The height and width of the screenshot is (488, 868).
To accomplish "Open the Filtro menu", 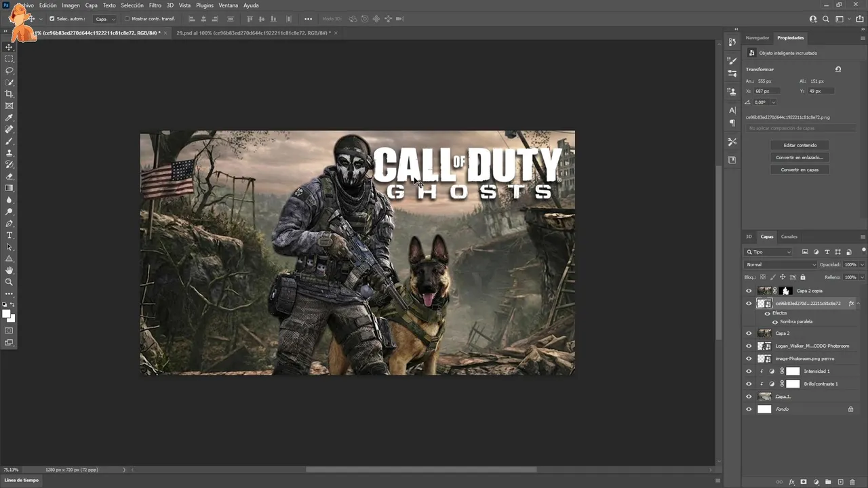I will tap(155, 5).
